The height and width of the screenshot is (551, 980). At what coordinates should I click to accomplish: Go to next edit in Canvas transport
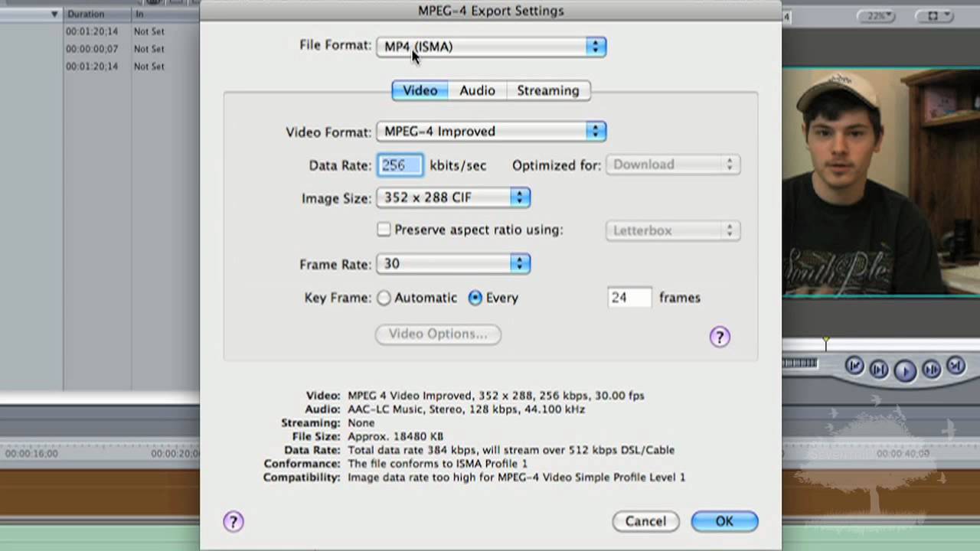point(955,367)
